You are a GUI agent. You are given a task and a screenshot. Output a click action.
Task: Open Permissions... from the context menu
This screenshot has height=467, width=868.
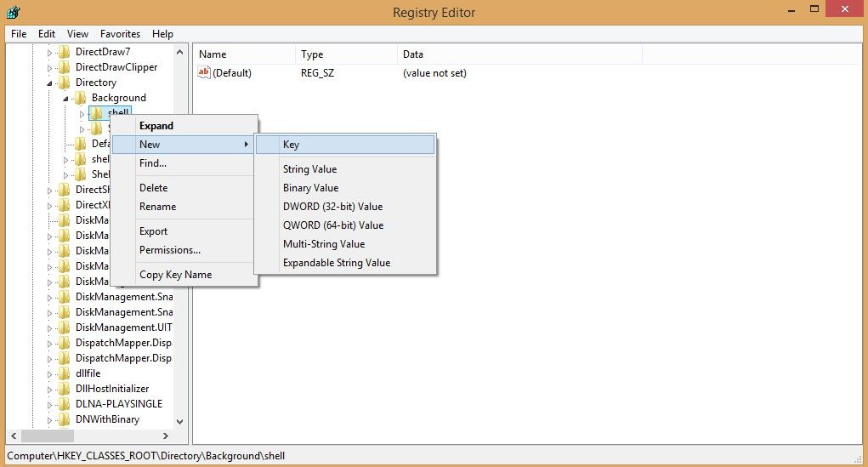[184, 250]
